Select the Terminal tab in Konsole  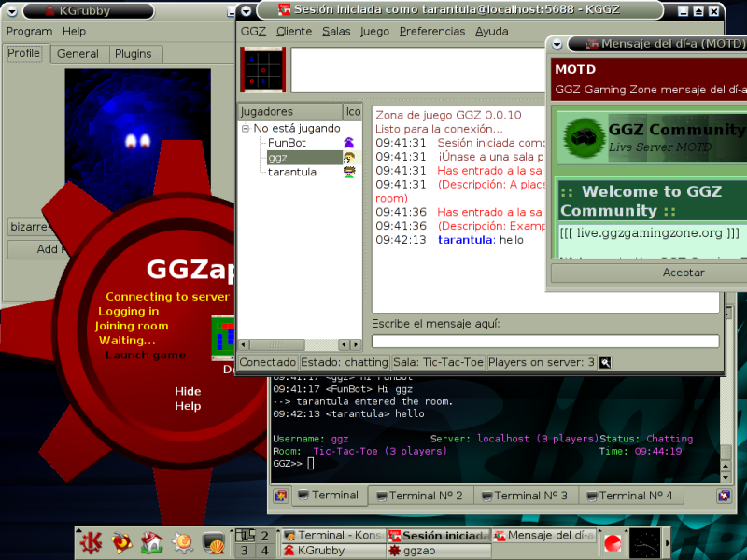[x=329, y=496]
